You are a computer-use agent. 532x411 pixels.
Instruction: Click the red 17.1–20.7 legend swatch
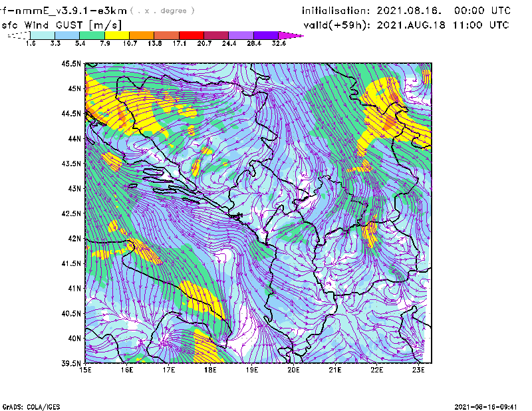[x=192, y=35]
